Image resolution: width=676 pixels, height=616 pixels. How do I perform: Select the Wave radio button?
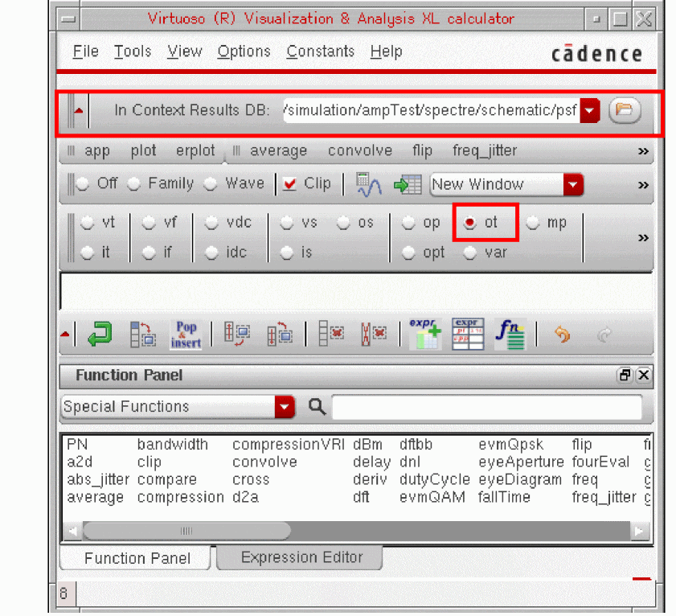pos(211,184)
